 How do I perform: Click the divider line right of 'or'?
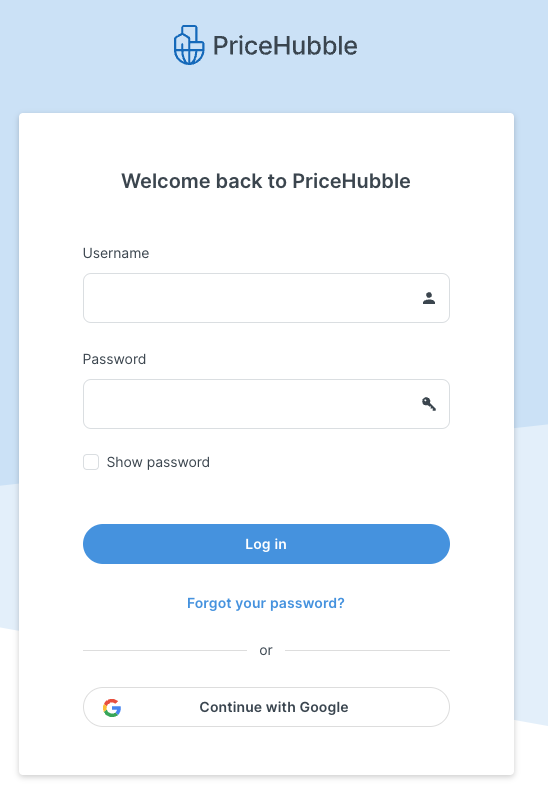point(367,650)
